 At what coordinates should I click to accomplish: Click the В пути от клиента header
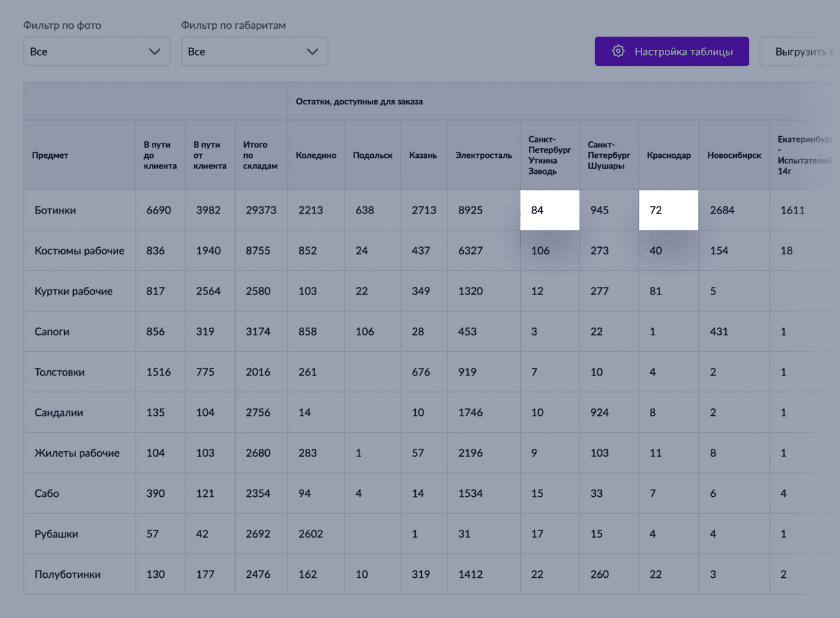(x=209, y=155)
